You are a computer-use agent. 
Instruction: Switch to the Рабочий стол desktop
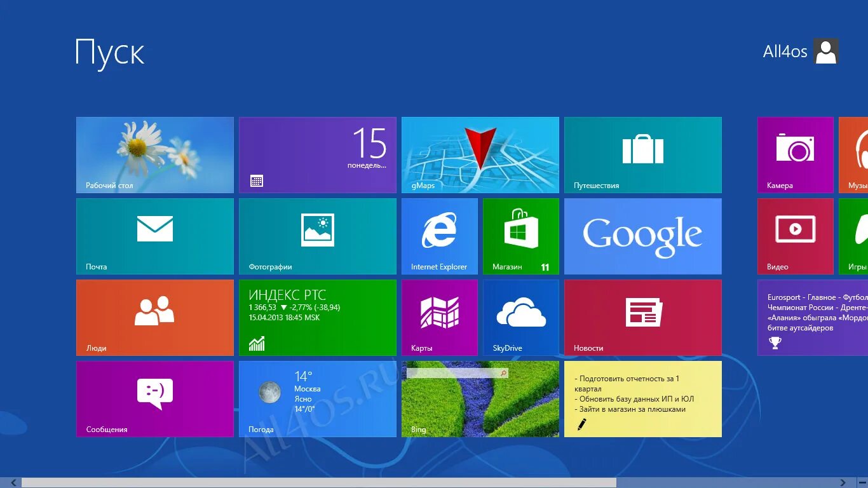(x=154, y=154)
